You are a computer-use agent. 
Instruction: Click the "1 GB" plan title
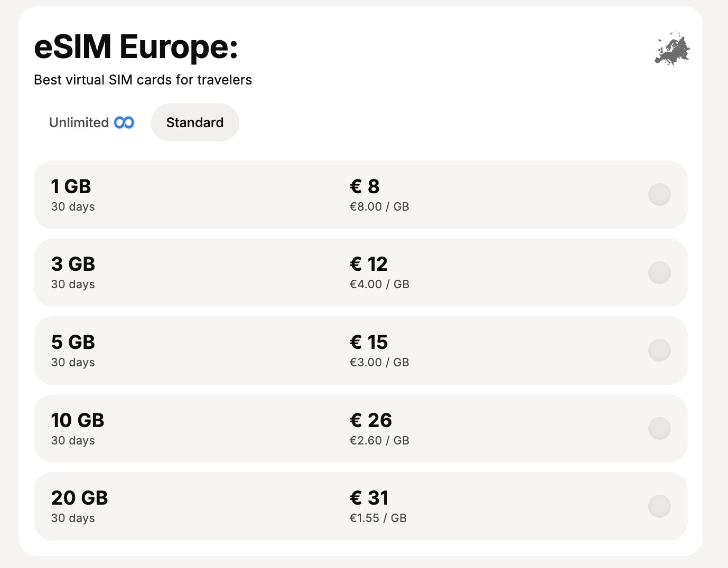coord(71,186)
